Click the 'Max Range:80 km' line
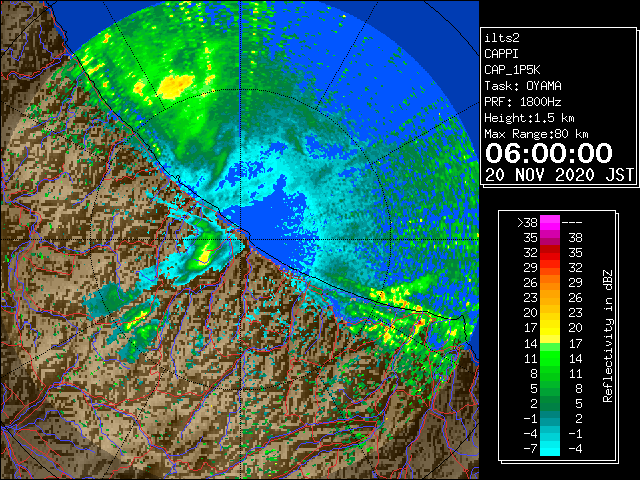 pos(536,134)
